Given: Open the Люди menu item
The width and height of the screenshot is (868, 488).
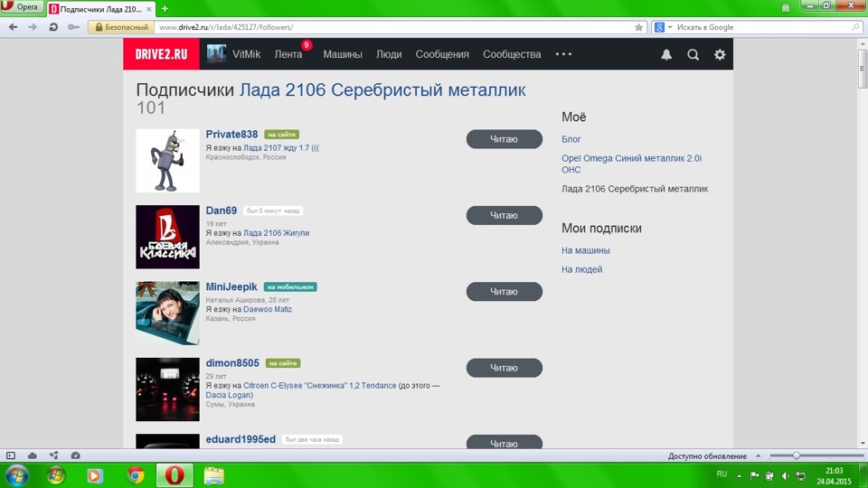Looking at the screenshot, I should tap(389, 54).
